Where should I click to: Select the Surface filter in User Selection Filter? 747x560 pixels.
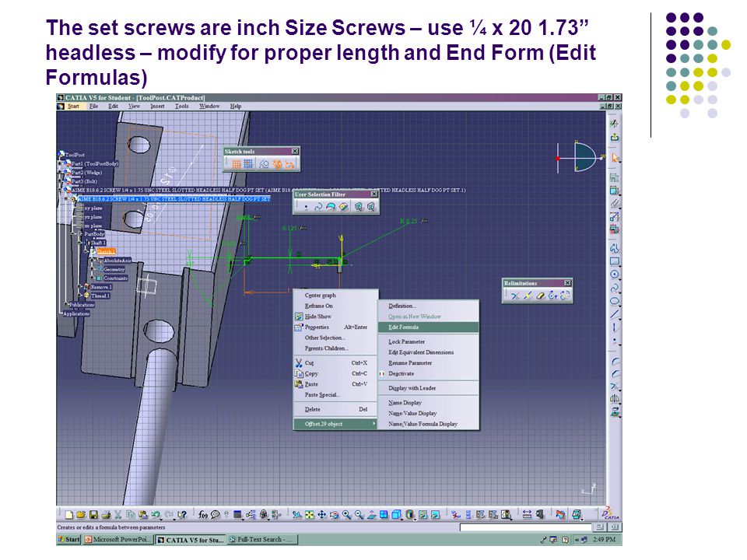tap(330, 207)
